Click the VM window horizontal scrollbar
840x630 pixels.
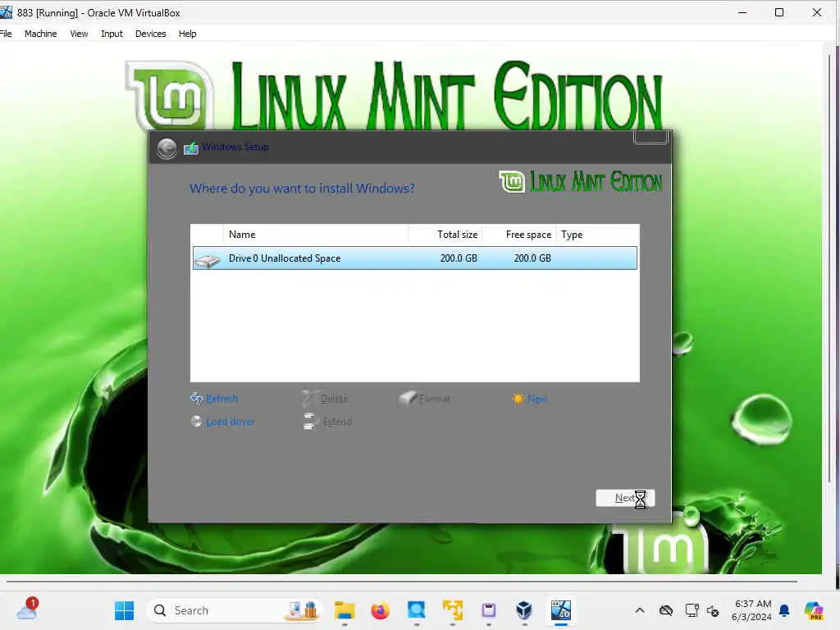pyautogui.click(x=402, y=582)
